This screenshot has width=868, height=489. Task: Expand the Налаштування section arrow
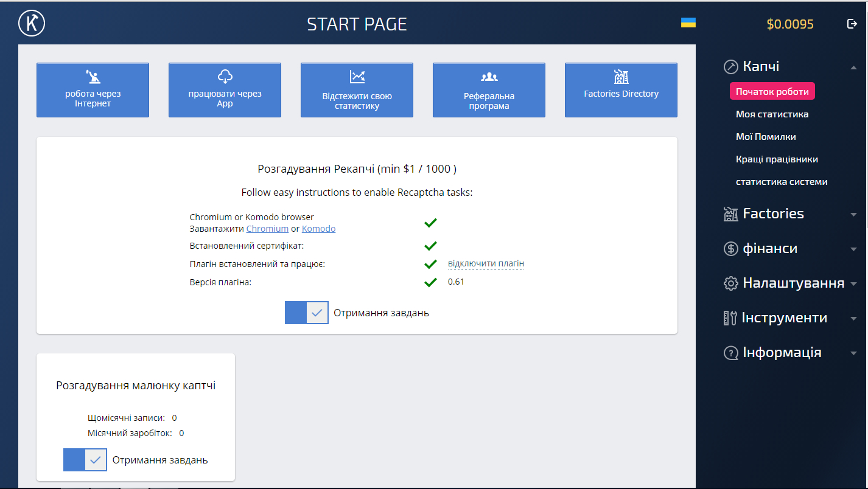853,284
